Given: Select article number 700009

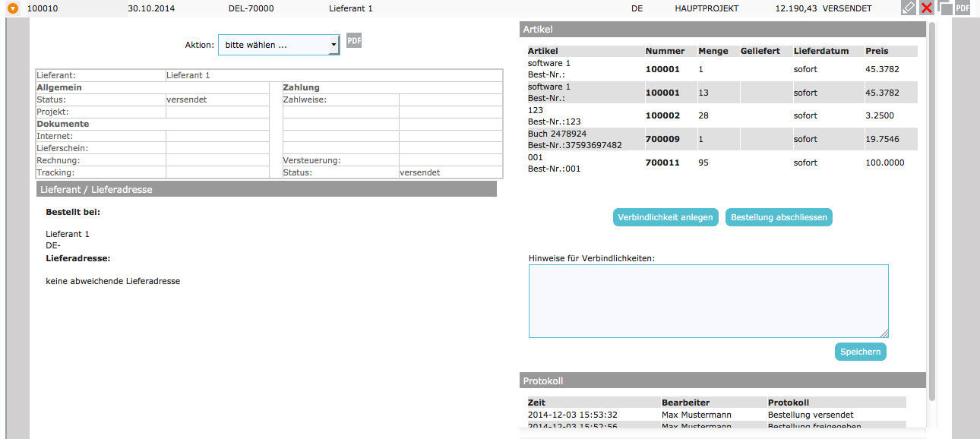Looking at the screenshot, I should 662,139.
